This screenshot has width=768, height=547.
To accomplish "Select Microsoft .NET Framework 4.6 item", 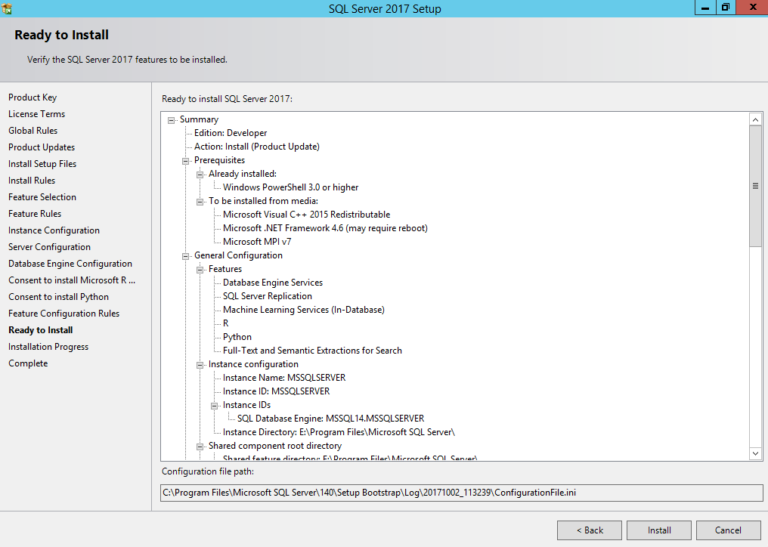I will [x=325, y=228].
